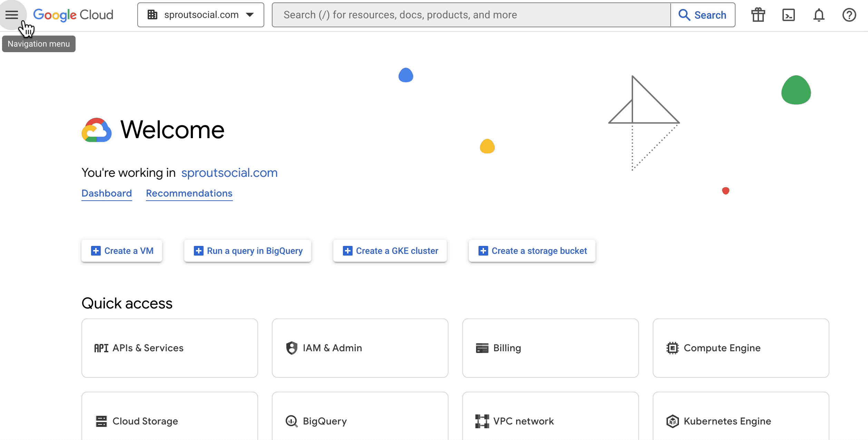Open the notifications bell

(819, 15)
